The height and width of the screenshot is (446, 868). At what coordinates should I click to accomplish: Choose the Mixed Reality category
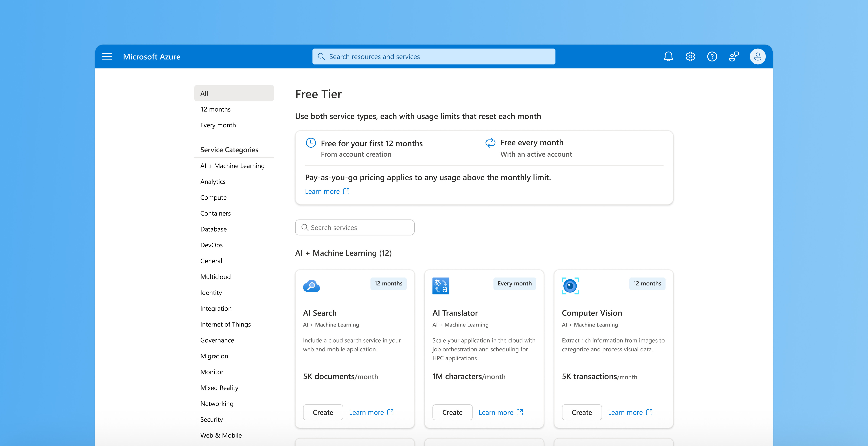tap(234, 388)
